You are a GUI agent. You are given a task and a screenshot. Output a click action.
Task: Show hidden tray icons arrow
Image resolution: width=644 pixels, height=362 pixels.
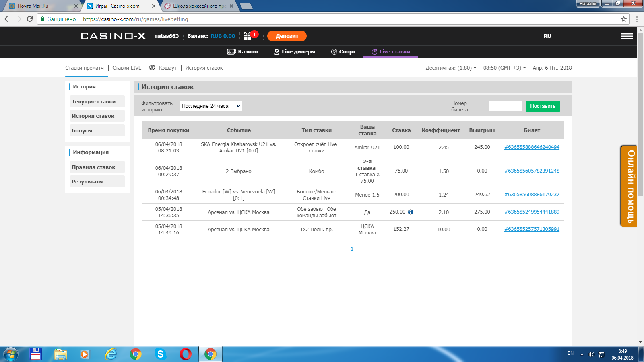582,354
